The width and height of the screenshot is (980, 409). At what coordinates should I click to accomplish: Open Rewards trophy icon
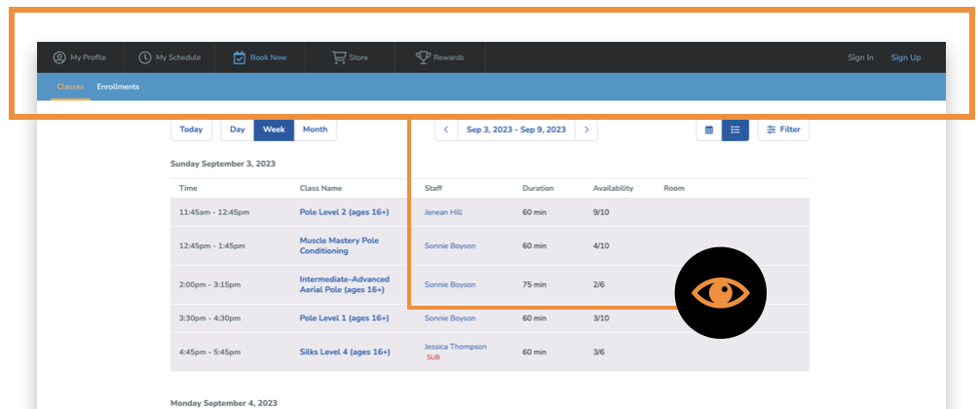point(423,57)
